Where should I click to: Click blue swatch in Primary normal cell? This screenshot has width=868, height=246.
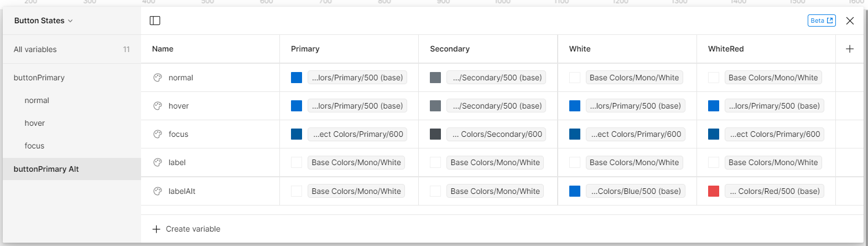[x=297, y=78]
